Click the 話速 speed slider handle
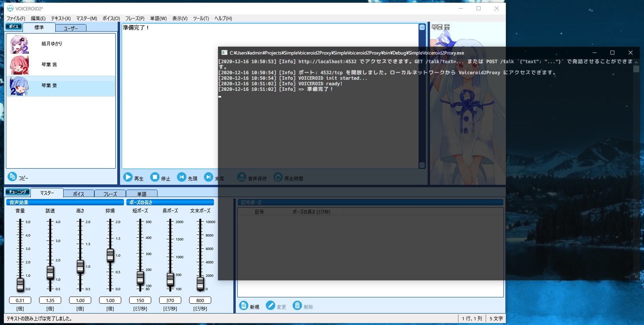644x325 pixels. click(50, 272)
